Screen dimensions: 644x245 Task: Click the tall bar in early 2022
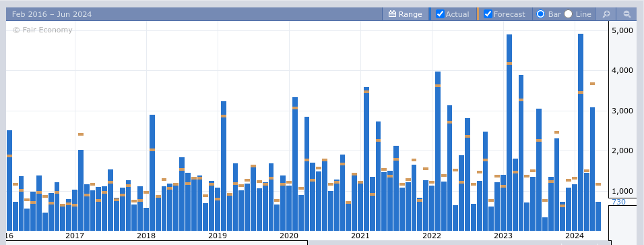437,151
